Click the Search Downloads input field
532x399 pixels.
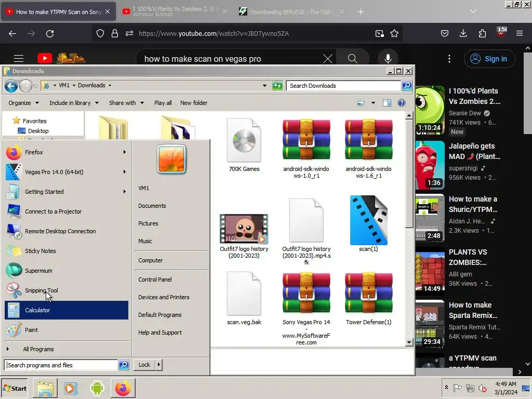coord(343,86)
